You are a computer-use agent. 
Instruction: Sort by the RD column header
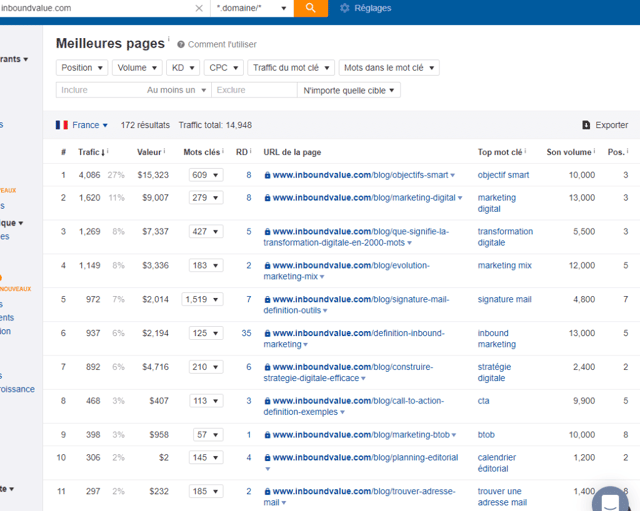pos(243,152)
